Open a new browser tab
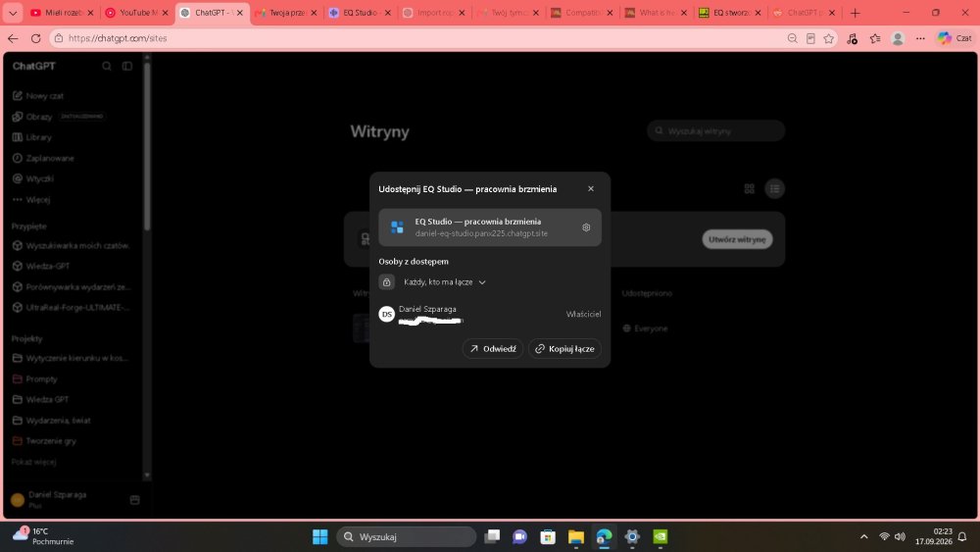Screen dimensions: 980x552 (855, 13)
